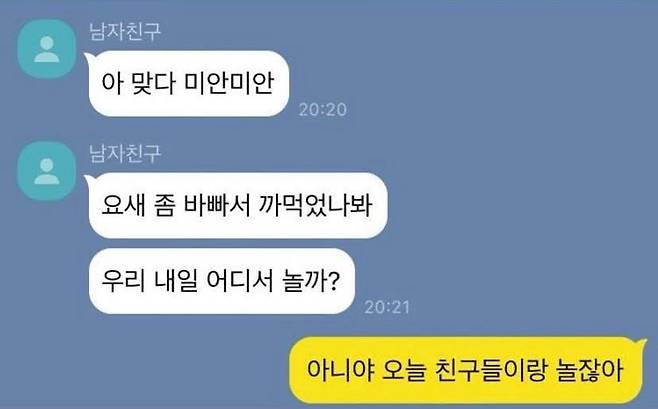Click the word 미안미안 in the first message
The height and width of the screenshot is (409, 658).
tap(229, 83)
